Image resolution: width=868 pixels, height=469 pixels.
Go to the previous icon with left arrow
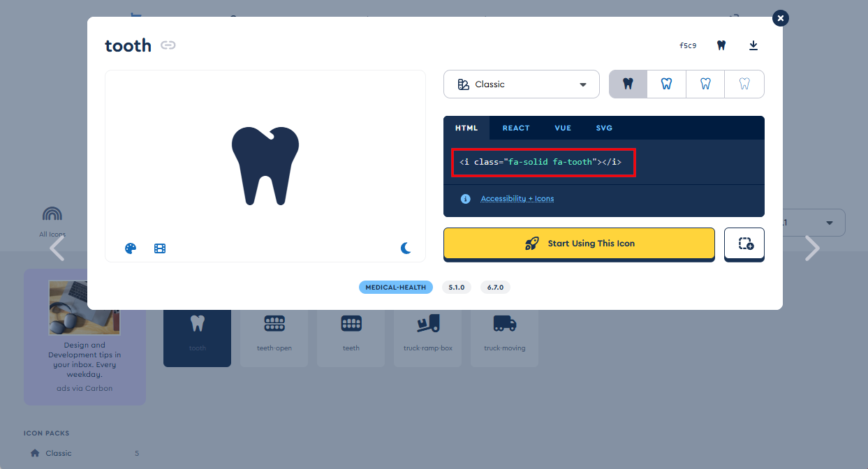coord(57,248)
